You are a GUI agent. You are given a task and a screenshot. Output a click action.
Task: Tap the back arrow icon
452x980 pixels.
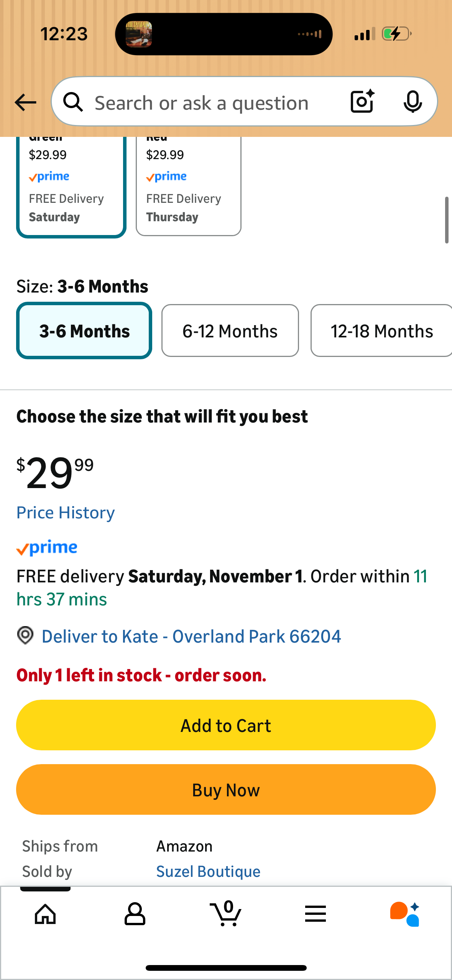click(25, 102)
